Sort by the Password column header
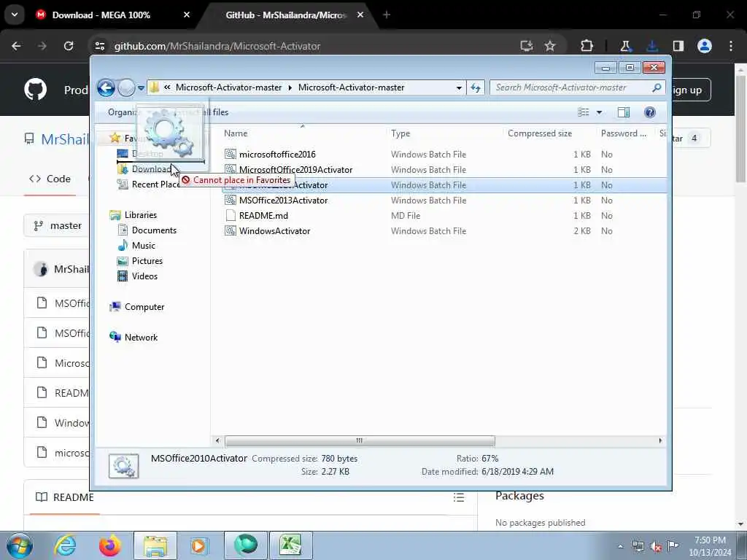747x560 pixels. coord(625,133)
